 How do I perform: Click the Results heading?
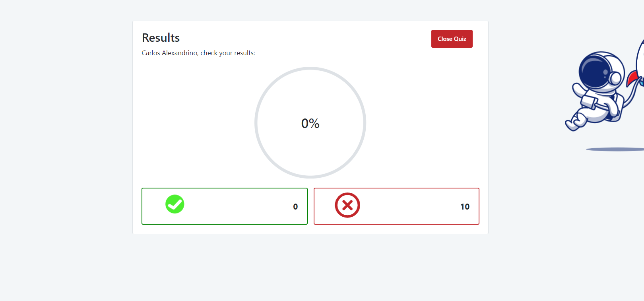pos(161,38)
